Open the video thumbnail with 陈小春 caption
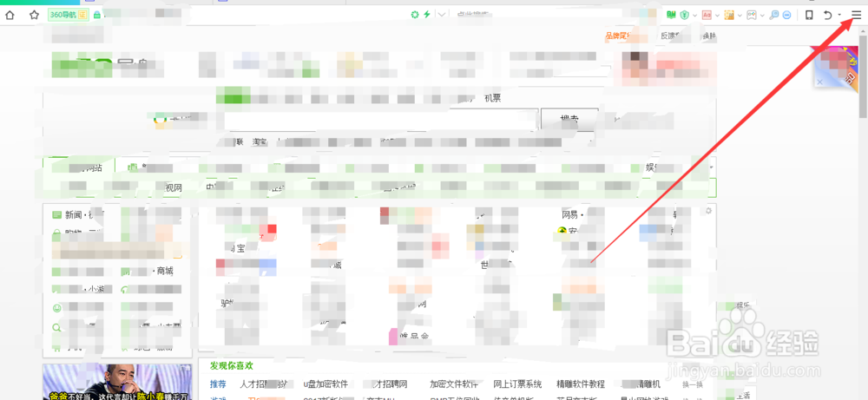The width and height of the screenshot is (868, 400). click(x=117, y=382)
